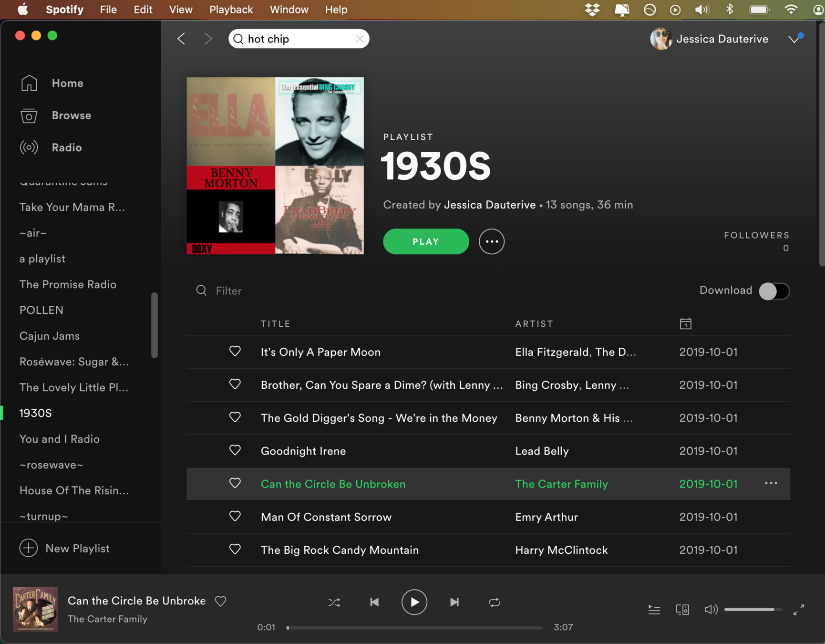Open the Help menu

coord(336,10)
